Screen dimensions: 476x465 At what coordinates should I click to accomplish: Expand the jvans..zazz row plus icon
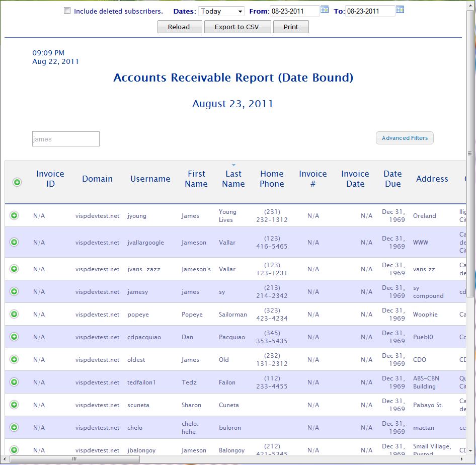(x=14, y=269)
